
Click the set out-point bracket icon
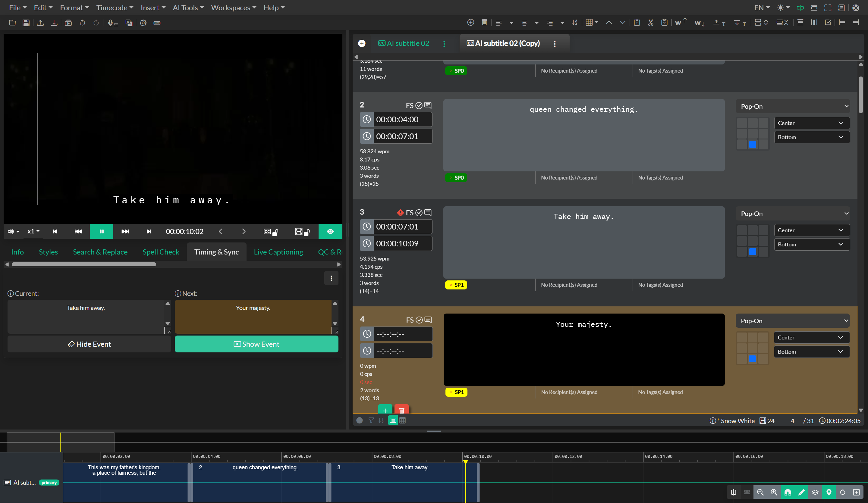point(856,22)
